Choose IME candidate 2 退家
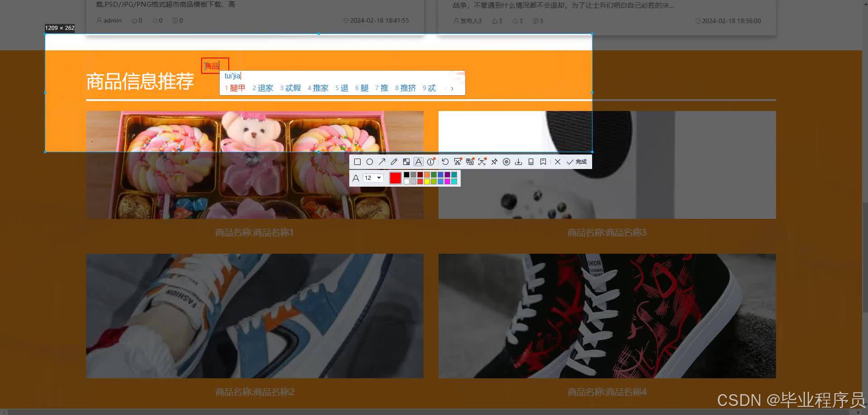Screen dimensions: 868x415 tap(263, 88)
